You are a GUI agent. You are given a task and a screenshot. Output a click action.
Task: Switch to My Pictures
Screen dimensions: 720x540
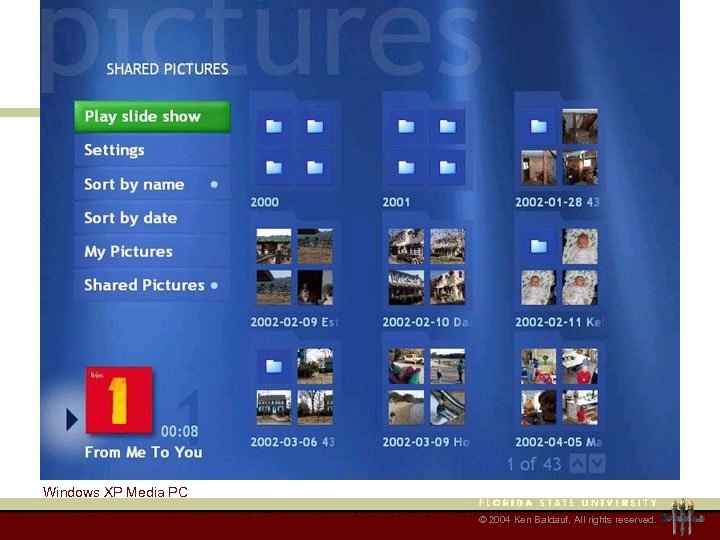(x=152, y=252)
